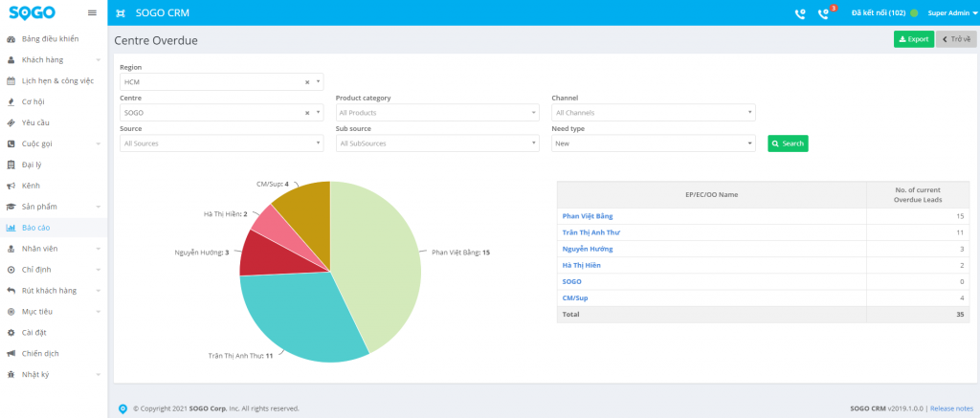Clear the HCM region selection
This screenshot has width=980, height=418.
pyautogui.click(x=307, y=82)
